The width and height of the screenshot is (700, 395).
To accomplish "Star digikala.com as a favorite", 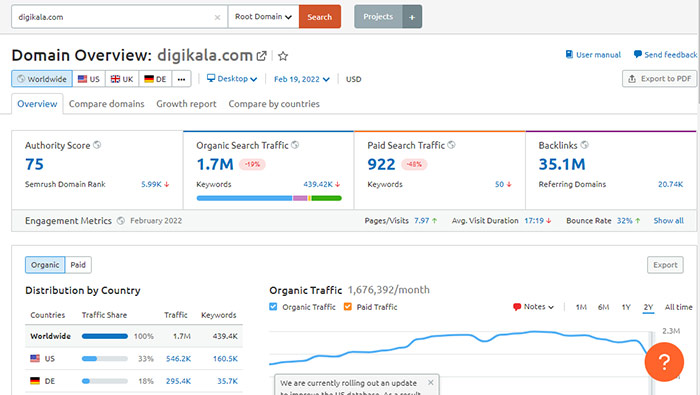I will pyautogui.click(x=283, y=56).
